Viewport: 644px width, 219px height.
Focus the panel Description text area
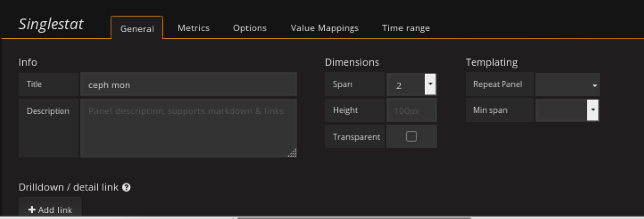click(188, 128)
